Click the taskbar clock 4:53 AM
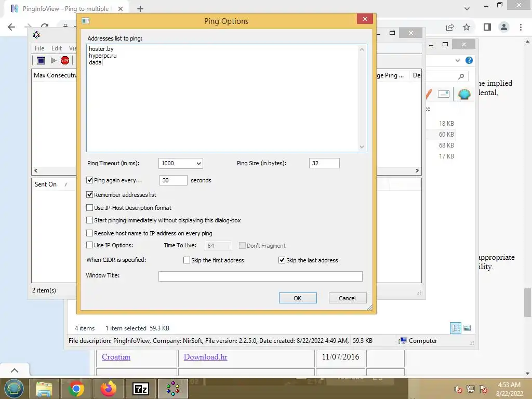The image size is (532, 399). click(x=509, y=385)
